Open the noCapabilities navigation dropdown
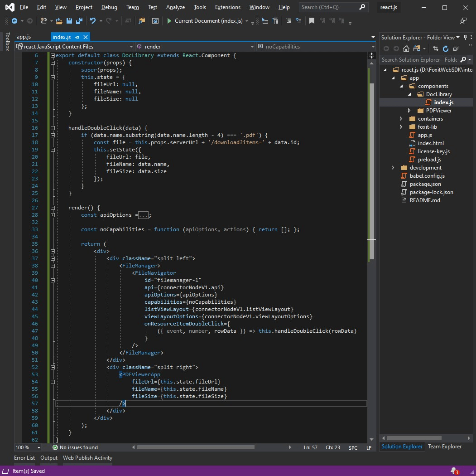Viewport: 476px width, 476px height. click(373, 47)
